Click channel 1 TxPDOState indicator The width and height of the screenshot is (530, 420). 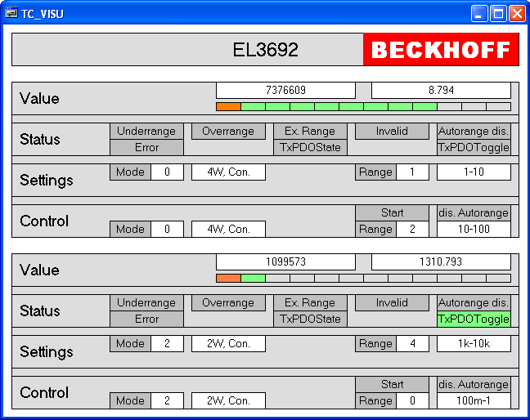tap(310, 148)
